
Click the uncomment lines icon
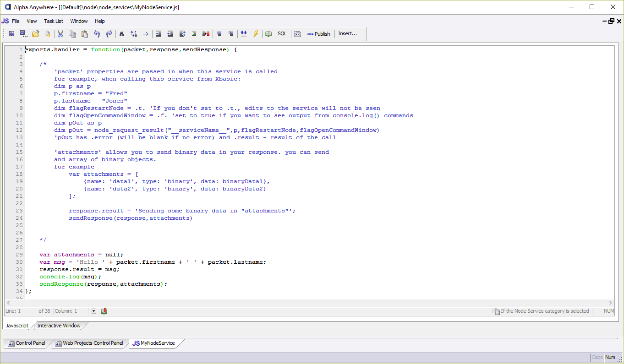[x=231, y=34]
